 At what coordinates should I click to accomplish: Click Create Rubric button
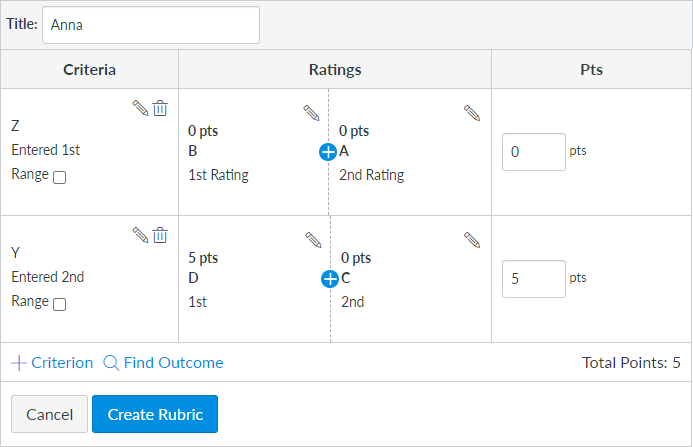coord(155,414)
